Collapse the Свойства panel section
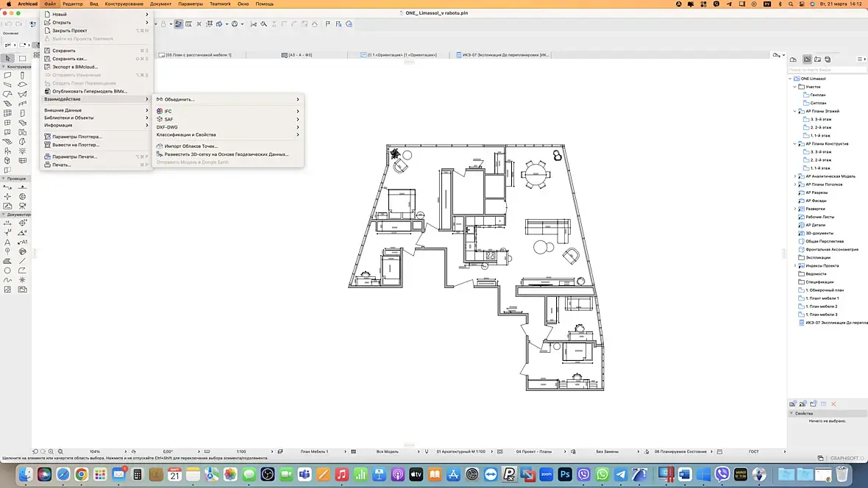 (x=791, y=413)
